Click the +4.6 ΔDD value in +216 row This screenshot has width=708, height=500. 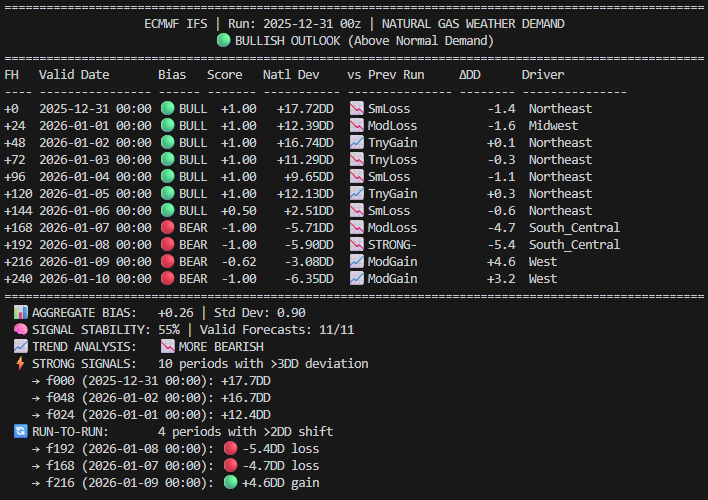(x=501, y=262)
